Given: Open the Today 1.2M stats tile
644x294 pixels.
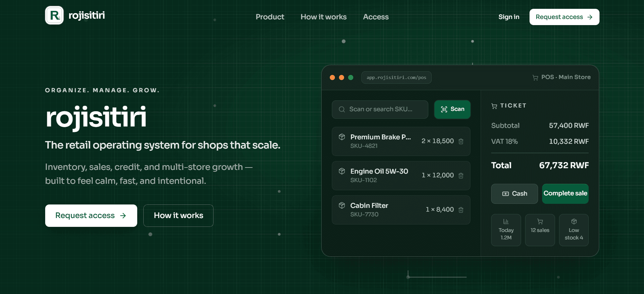Looking at the screenshot, I should click(506, 230).
